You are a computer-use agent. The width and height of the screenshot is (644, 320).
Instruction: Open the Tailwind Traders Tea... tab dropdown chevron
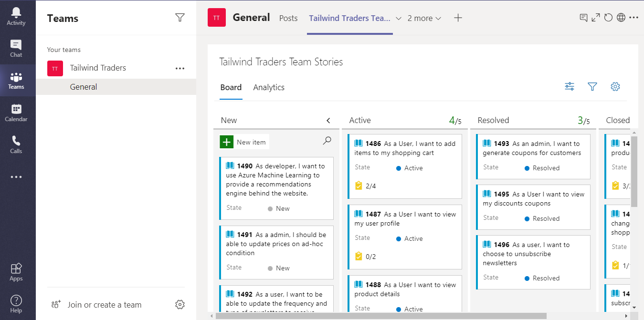click(x=399, y=19)
